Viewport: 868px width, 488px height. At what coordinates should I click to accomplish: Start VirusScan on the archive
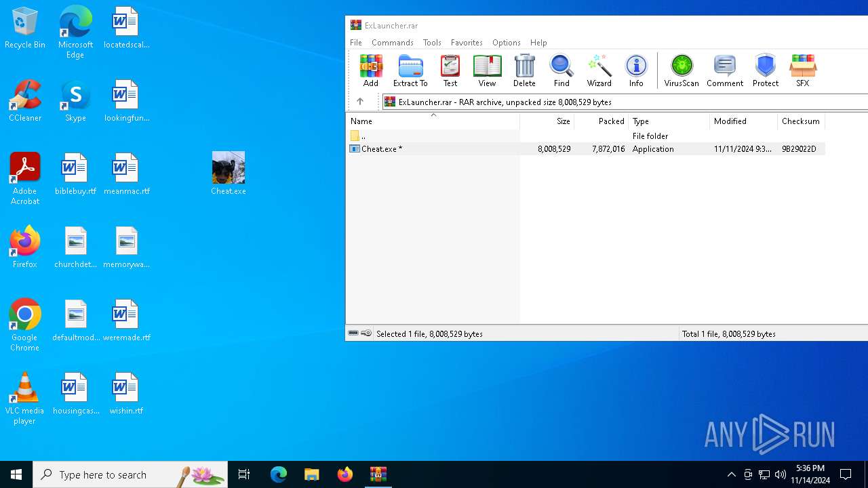coord(682,70)
